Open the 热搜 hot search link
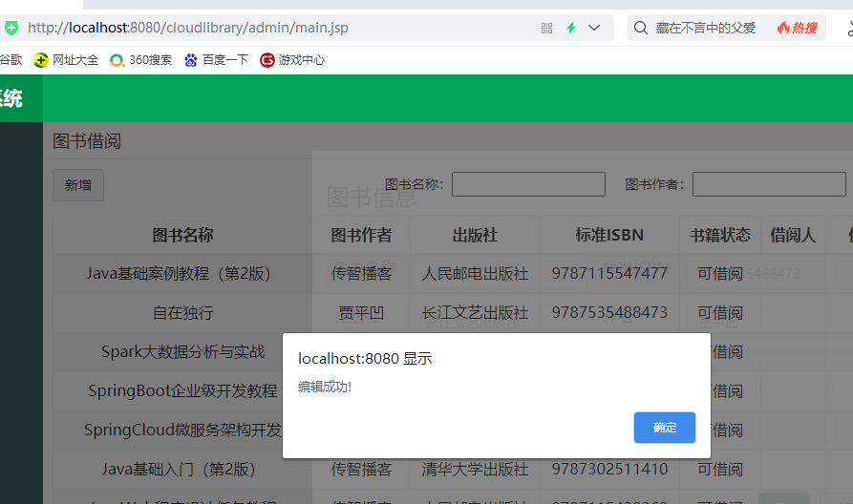The height and width of the screenshot is (504, 853). point(798,28)
